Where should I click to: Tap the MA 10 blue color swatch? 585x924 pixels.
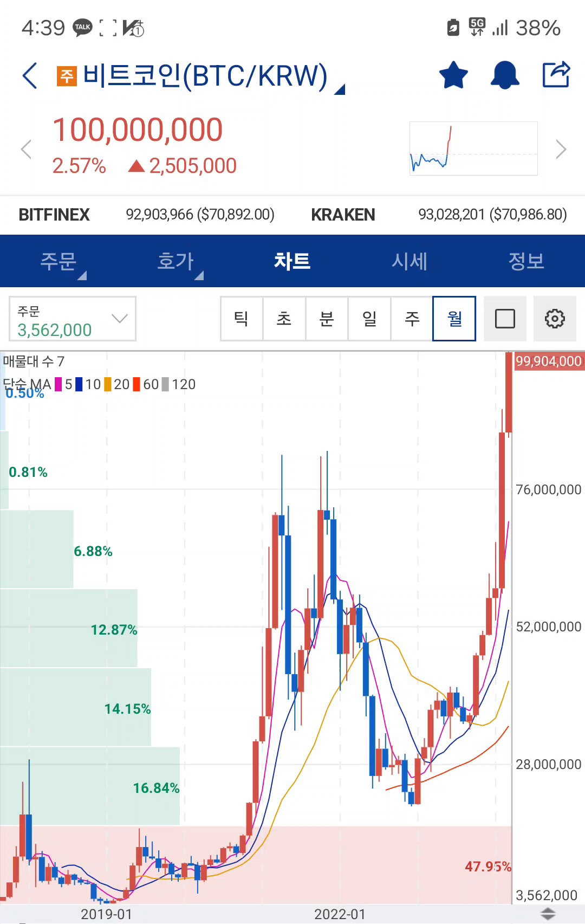[x=79, y=385]
